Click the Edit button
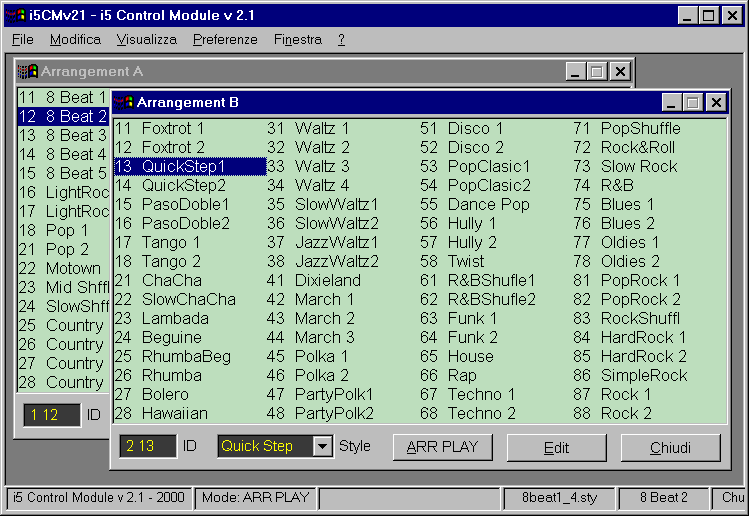749x516 pixels. pyautogui.click(x=556, y=447)
